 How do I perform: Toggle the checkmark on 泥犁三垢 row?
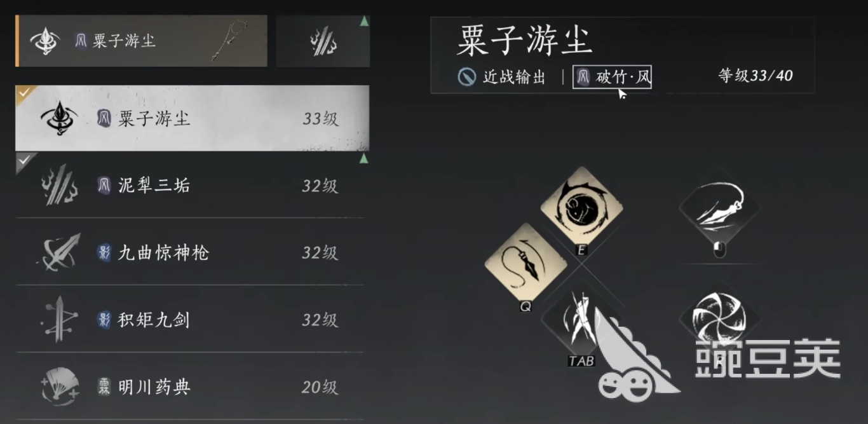[x=23, y=161]
